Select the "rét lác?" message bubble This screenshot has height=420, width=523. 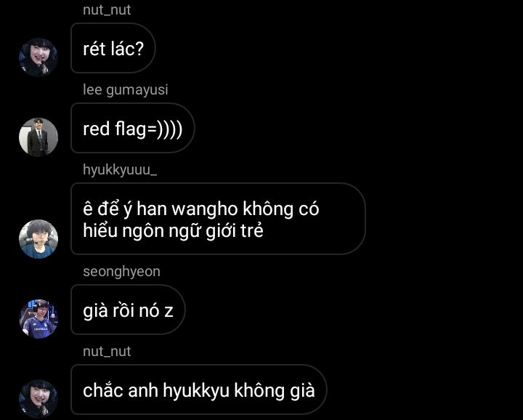coord(113,48)
